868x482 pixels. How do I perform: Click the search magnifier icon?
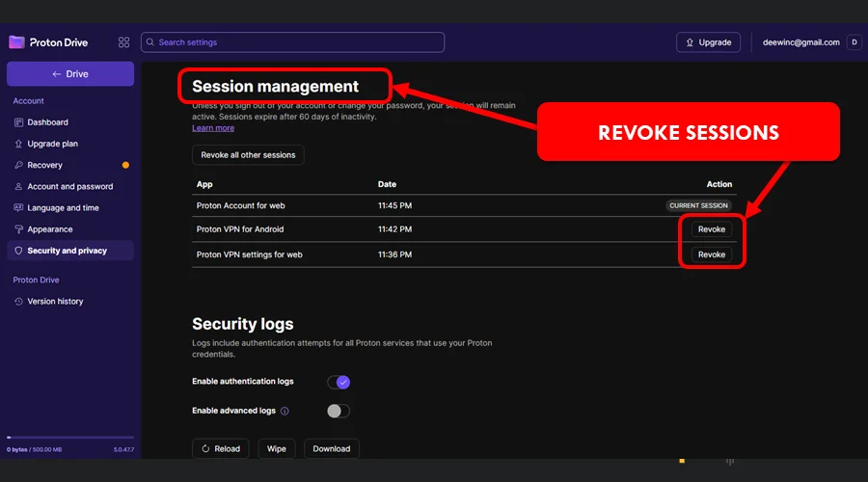point(150,42)
